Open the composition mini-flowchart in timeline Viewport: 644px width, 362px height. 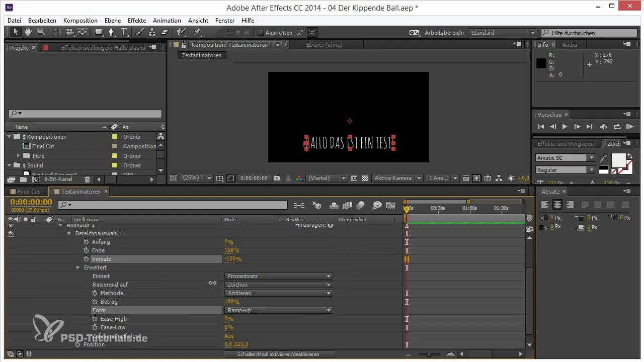(x=299, y=205)
